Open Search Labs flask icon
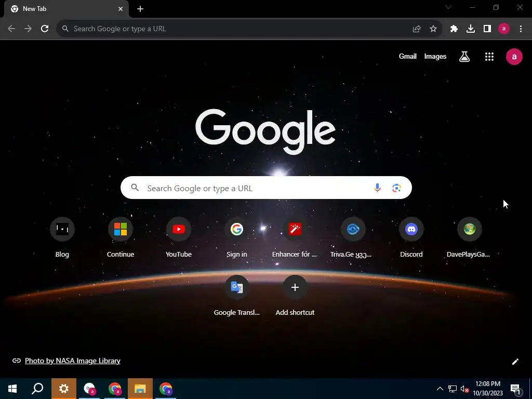This screenshot has width=532, height=399. 464,57
